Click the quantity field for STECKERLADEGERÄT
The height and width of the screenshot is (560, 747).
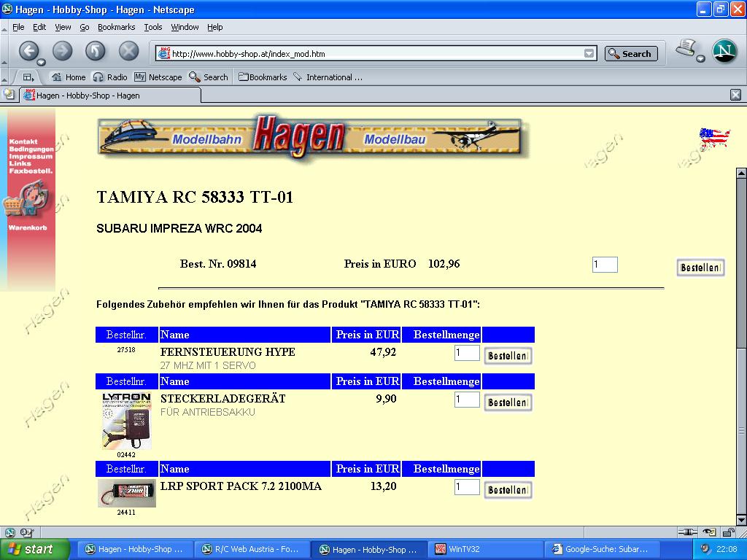pyautogui.click(x=467, y=400)
